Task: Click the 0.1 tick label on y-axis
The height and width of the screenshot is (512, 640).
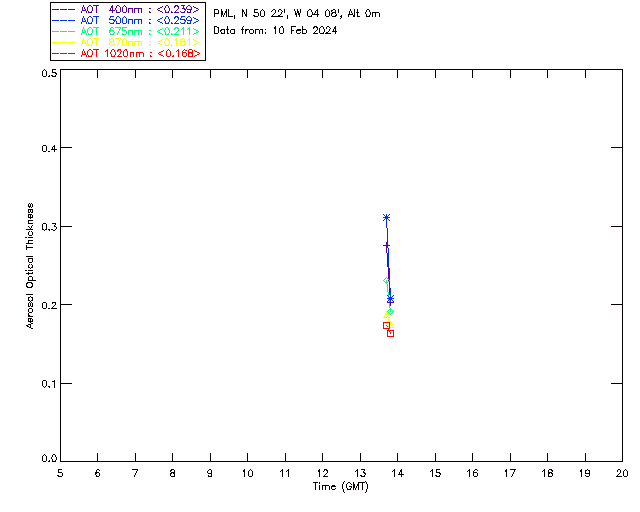Action: tap(49, 384)
